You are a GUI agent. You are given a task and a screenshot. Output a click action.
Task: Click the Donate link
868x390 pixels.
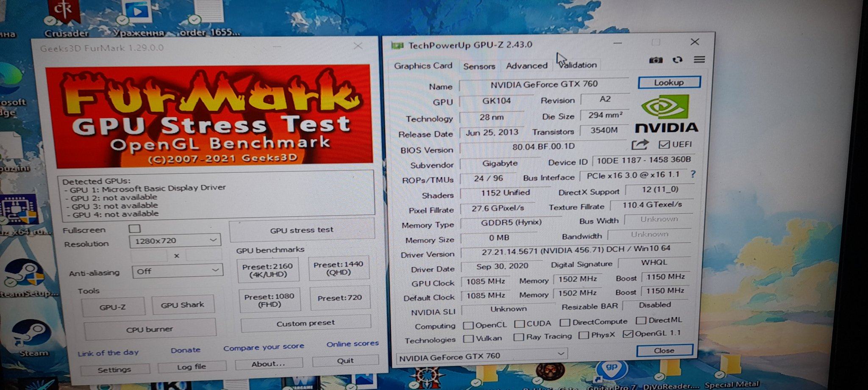point(186,350)
